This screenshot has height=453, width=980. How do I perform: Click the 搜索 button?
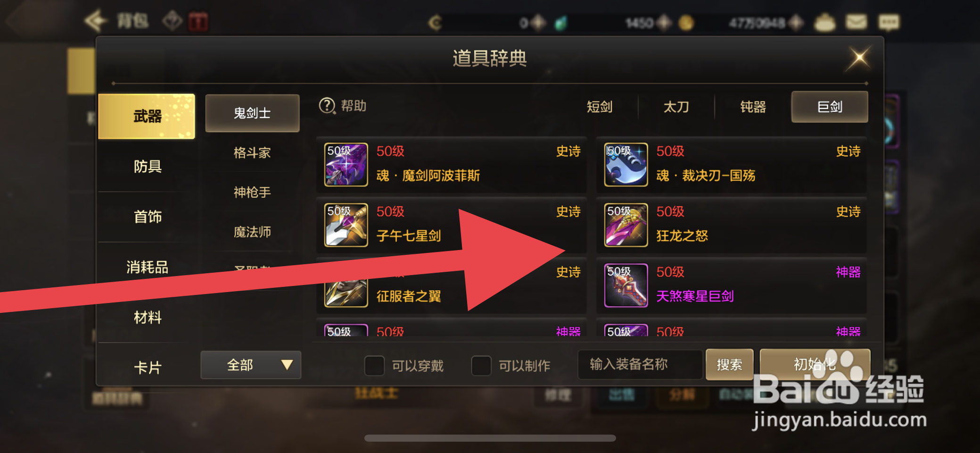(x=729, y=364)
